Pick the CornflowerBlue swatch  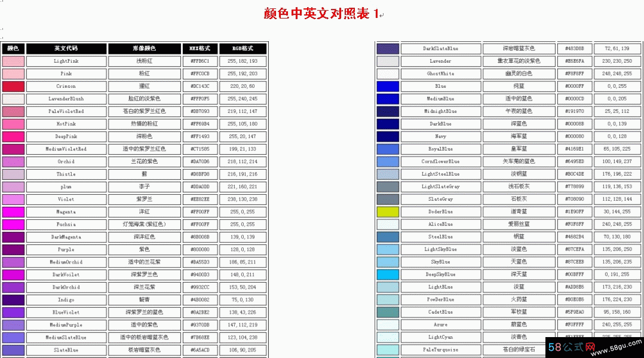coord(388,161)
